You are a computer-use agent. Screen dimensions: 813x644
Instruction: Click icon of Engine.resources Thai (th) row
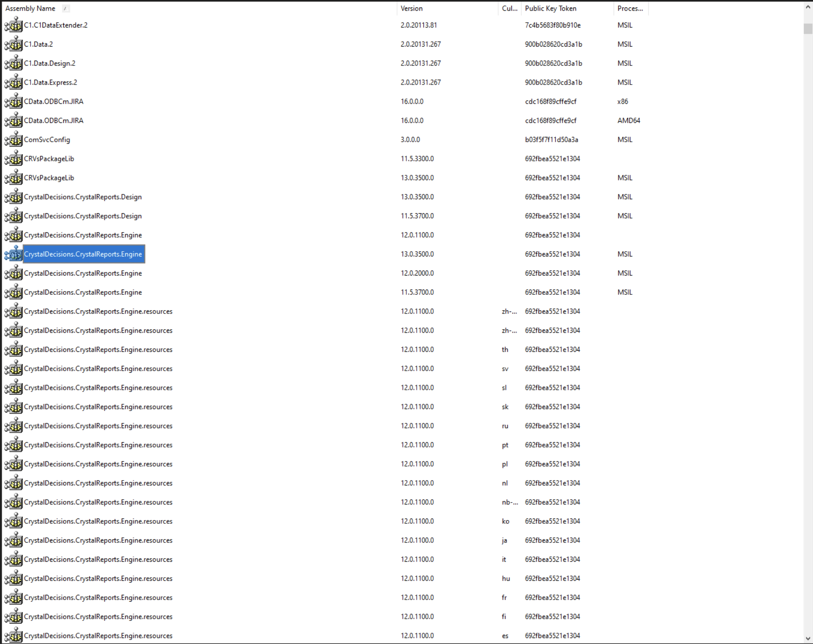click(x=13, y=350)
